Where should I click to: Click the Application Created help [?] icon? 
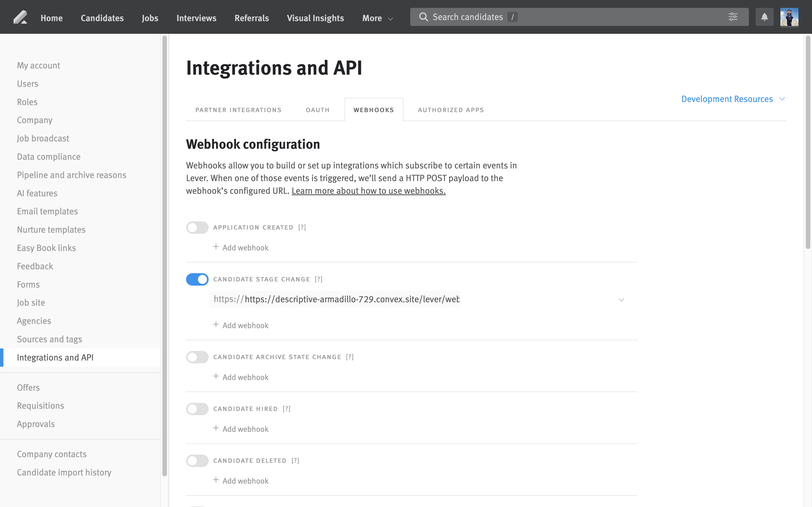click(x=302, y=227)
